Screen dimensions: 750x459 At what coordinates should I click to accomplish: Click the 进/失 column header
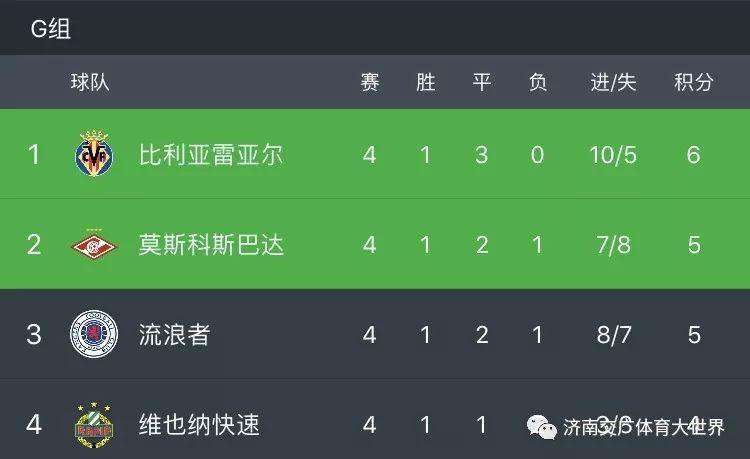tap(613, 82)
